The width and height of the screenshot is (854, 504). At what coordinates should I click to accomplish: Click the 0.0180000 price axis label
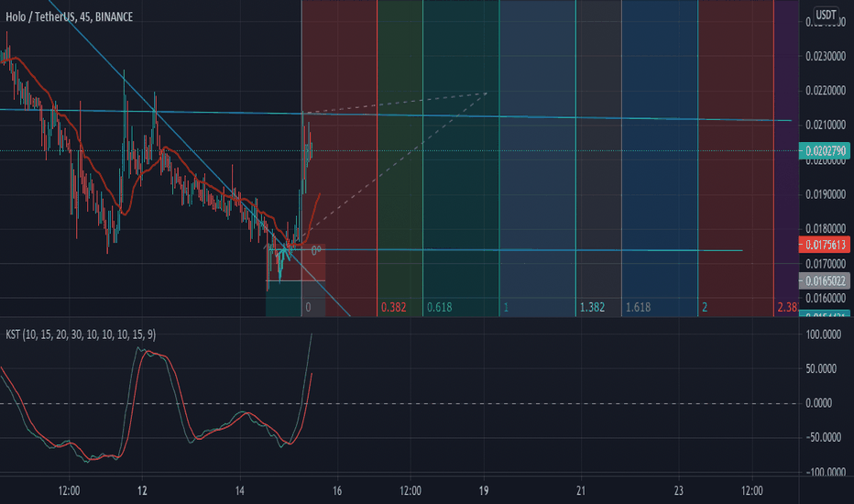point(825,229)
